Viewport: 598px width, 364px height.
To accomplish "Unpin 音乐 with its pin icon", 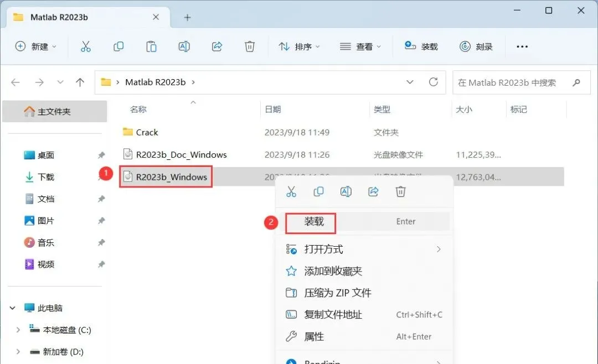I will click(101, 242).
